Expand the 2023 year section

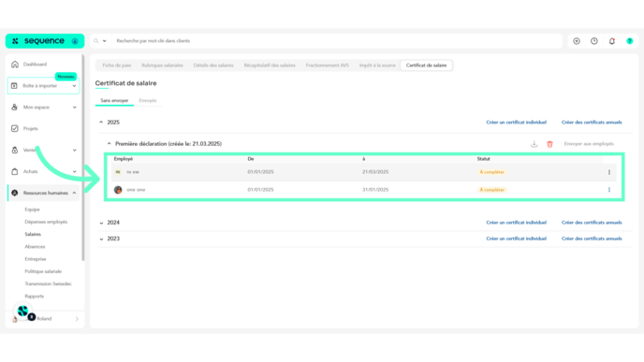[101, 239]
